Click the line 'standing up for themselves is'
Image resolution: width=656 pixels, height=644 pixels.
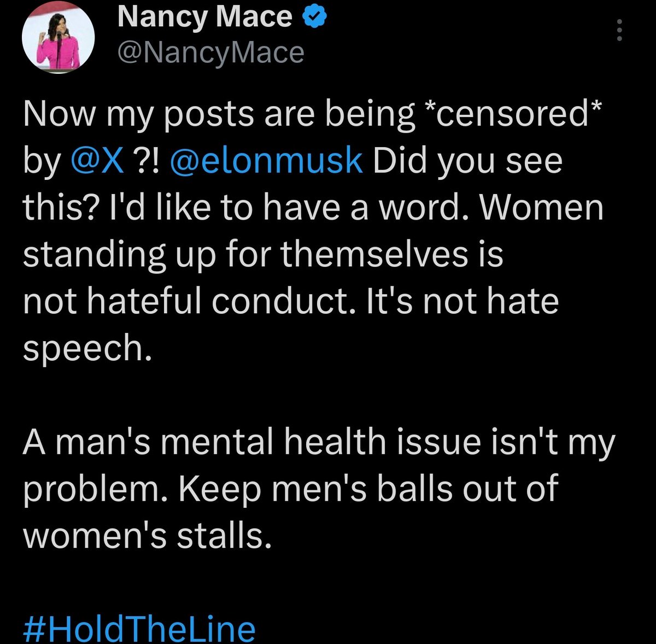pyautogui.click(x=262, y=255)
